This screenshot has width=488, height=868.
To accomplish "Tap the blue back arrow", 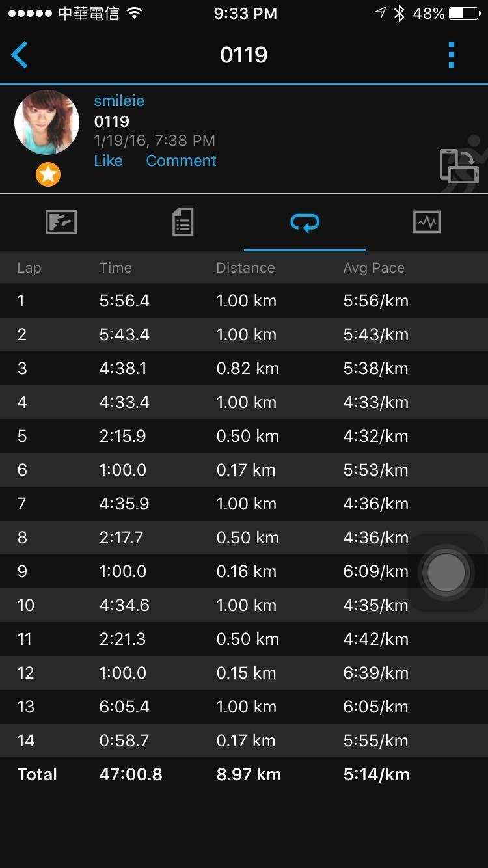I will click(x=20, y=55).
